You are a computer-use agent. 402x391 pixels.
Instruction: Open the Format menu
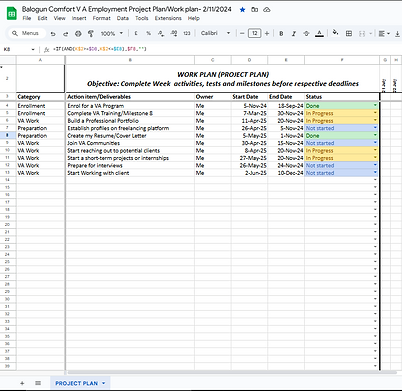click(101, 18)
